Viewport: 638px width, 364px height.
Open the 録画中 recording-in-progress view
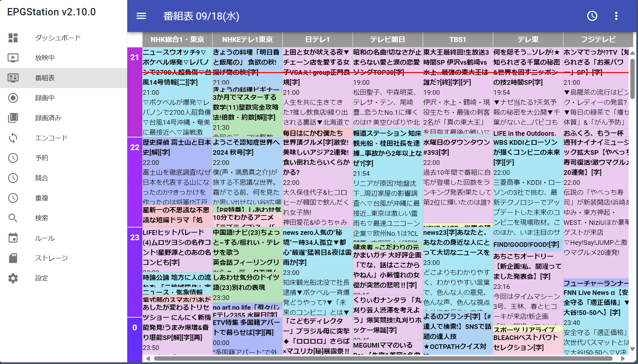(45, 98)
